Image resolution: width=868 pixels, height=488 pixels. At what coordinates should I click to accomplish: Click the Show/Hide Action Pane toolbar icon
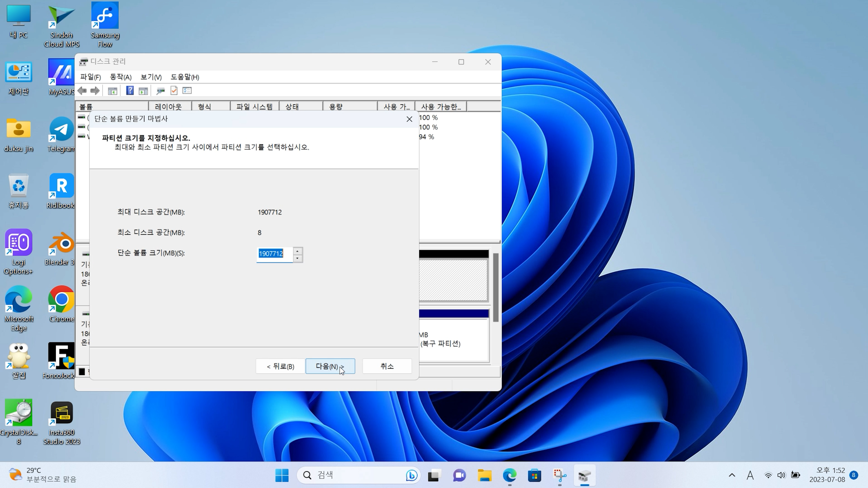143,91
